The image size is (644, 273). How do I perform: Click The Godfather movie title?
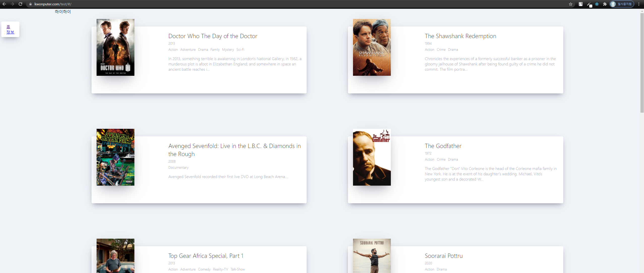click(443, 146)
